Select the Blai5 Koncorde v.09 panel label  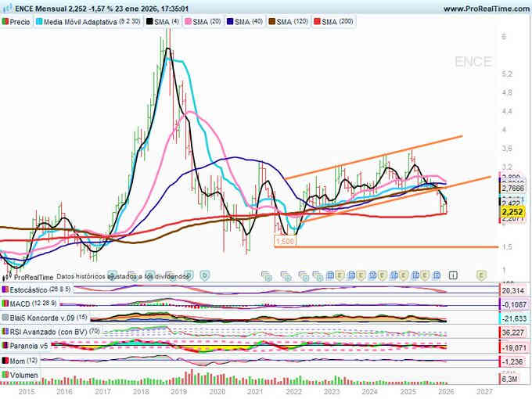tap(43, 318)
